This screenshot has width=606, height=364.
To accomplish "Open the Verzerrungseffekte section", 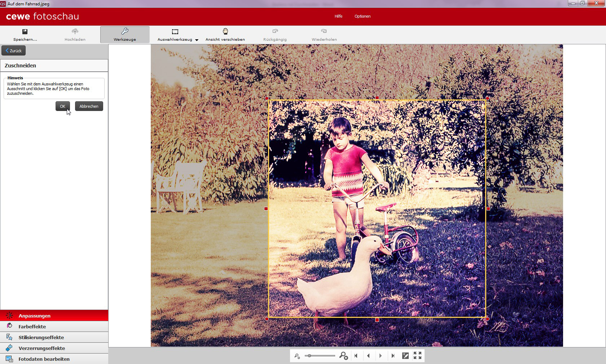I will tap(54, 348).
